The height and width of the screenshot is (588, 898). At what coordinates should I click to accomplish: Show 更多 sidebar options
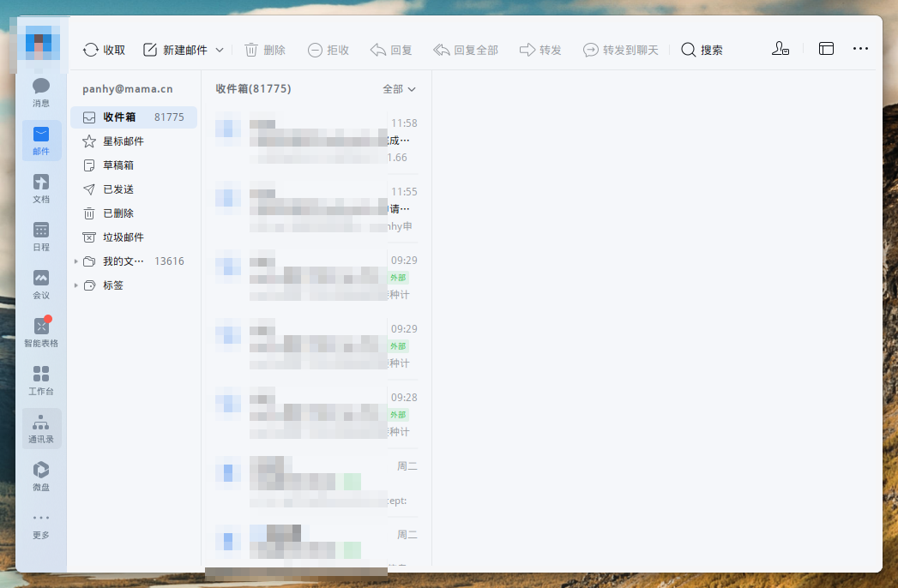tap(40, 525)
